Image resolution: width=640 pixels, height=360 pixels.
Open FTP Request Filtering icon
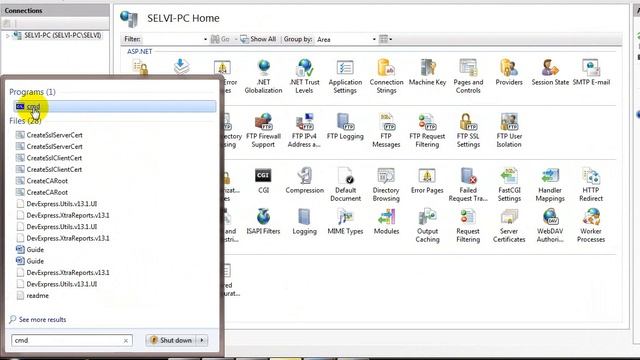tap(427, 131)
